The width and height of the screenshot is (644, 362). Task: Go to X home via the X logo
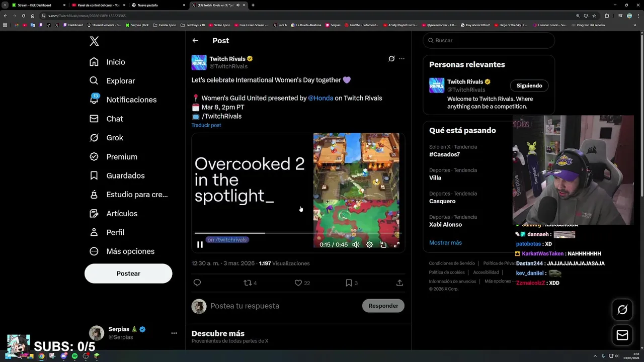(x=94, y=41)
